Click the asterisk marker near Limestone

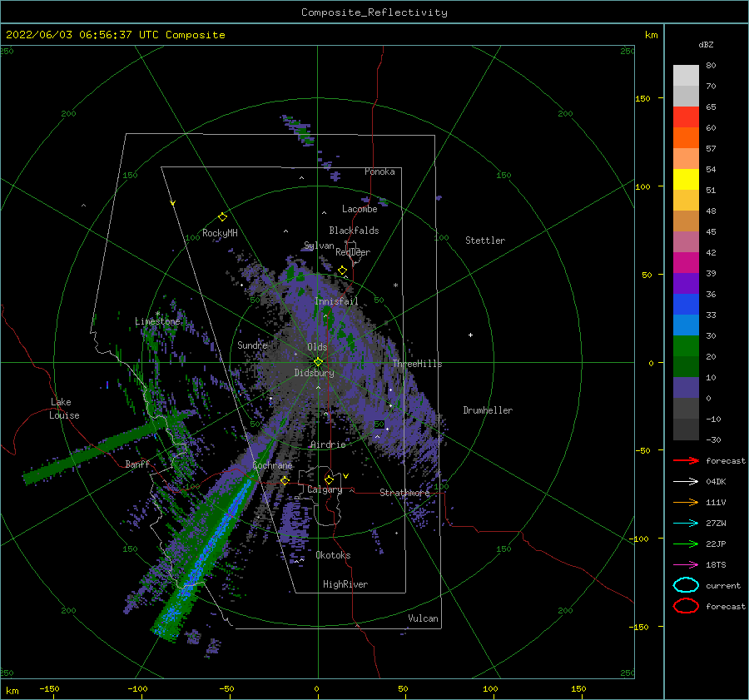point(157,314)
